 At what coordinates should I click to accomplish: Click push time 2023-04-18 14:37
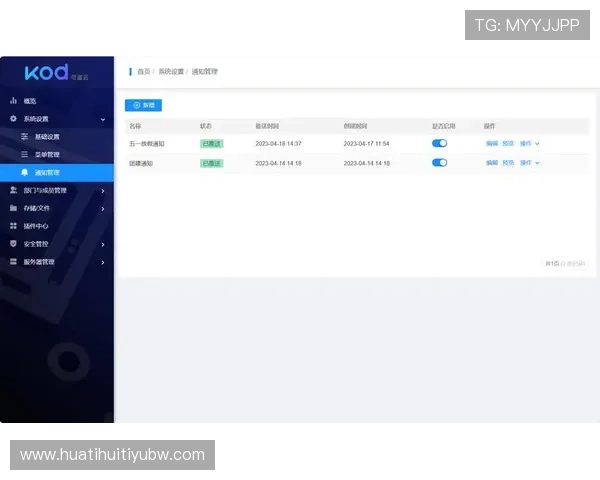point(278,144)
